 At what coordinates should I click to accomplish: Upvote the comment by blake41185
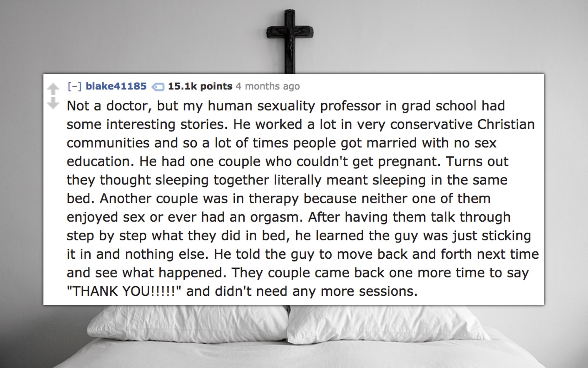click(x=53, y=89)
